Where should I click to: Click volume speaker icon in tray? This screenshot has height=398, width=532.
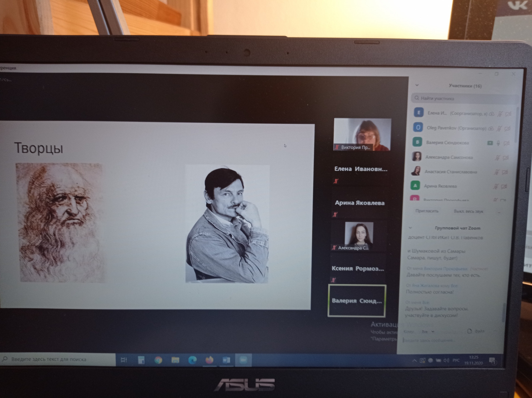[x=447, y=360]
